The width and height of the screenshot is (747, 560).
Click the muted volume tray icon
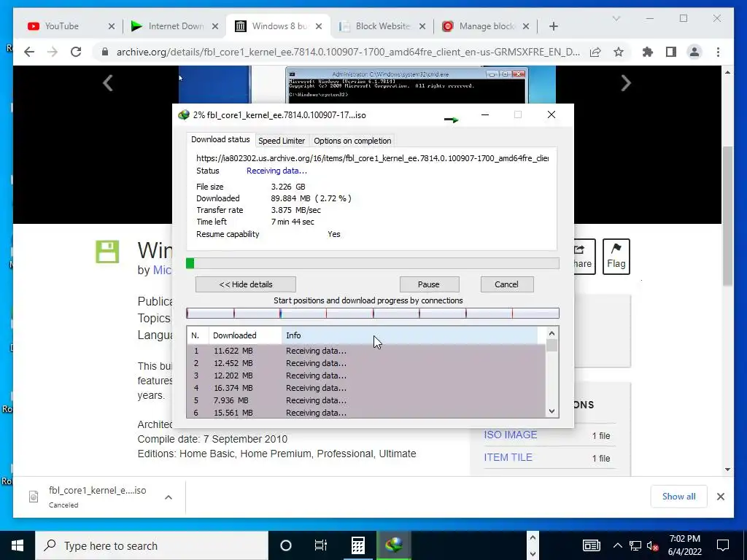coord(653,545)
